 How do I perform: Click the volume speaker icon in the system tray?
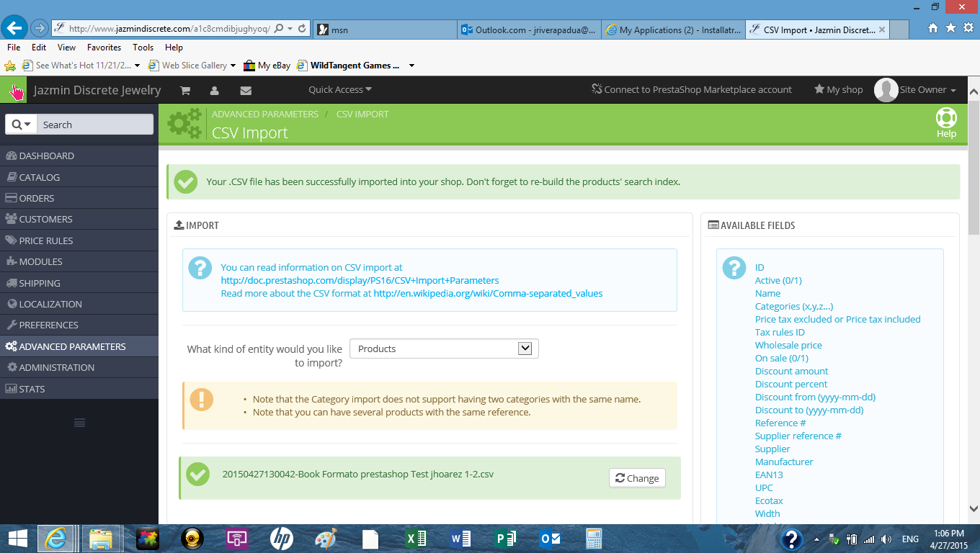886,539
